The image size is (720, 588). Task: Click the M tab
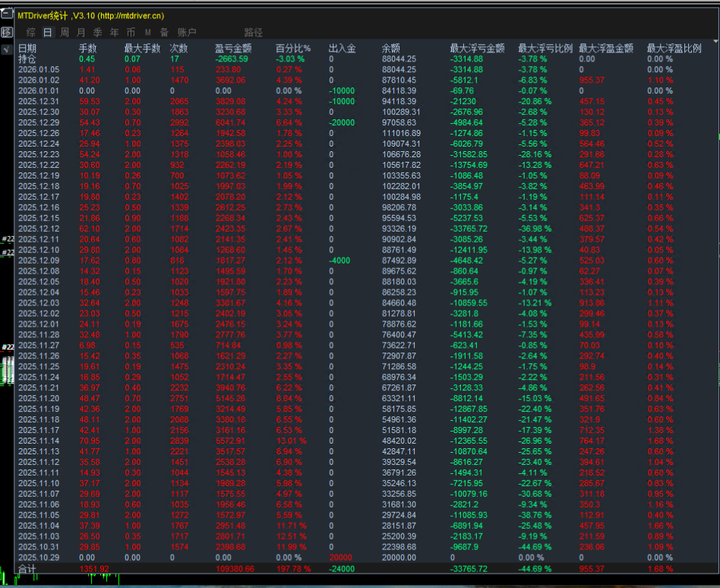[148, 33]
